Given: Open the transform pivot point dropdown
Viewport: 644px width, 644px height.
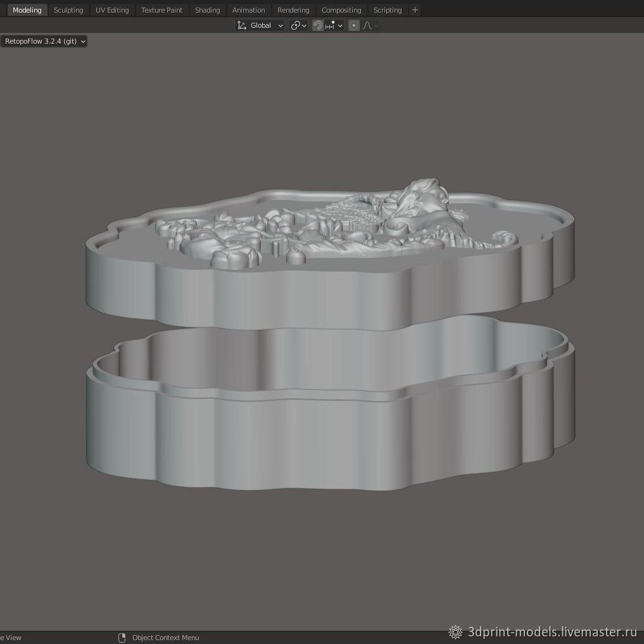Looking at the screenshot, I should (298, 25).
